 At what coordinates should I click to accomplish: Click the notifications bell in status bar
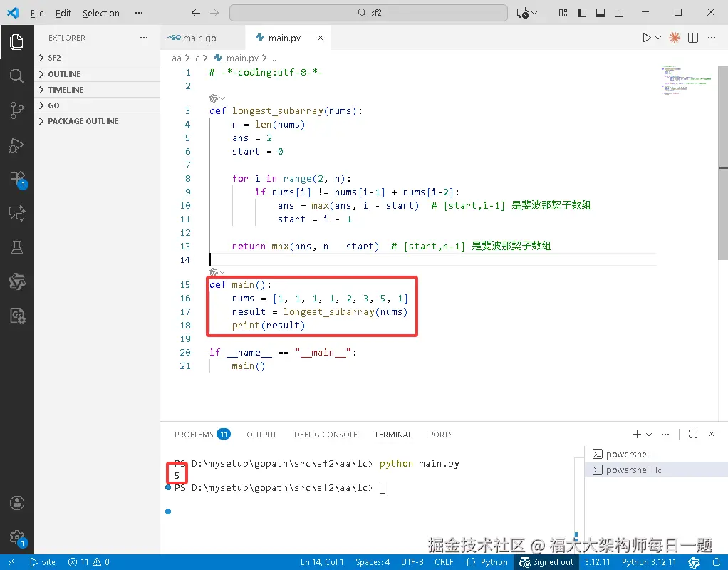tap(717, 562)
